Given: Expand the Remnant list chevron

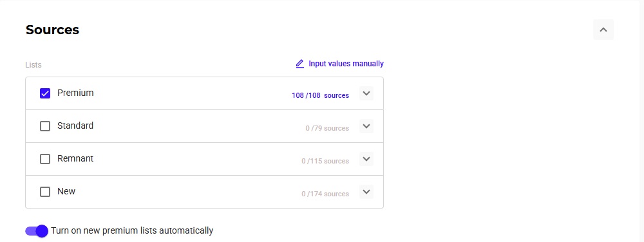Looking at the screenshot, I should [x=366, y=159].
